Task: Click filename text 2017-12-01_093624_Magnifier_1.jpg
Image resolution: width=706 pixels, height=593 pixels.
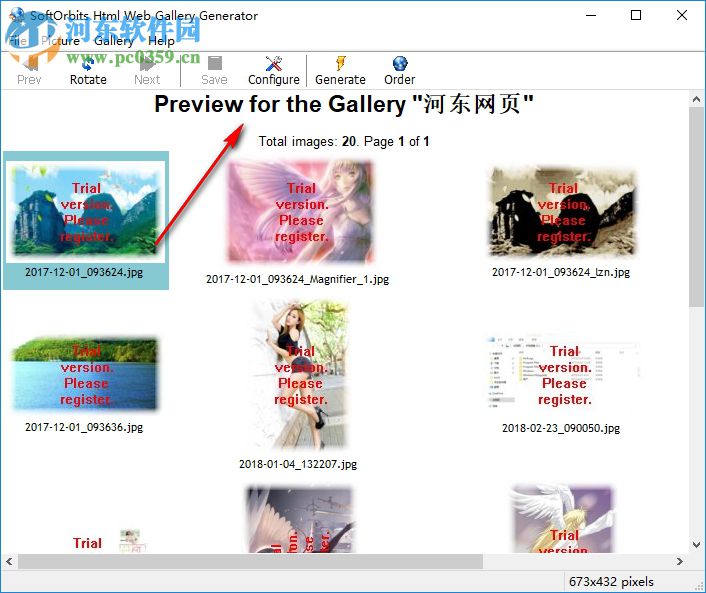Action: (298, 279)
